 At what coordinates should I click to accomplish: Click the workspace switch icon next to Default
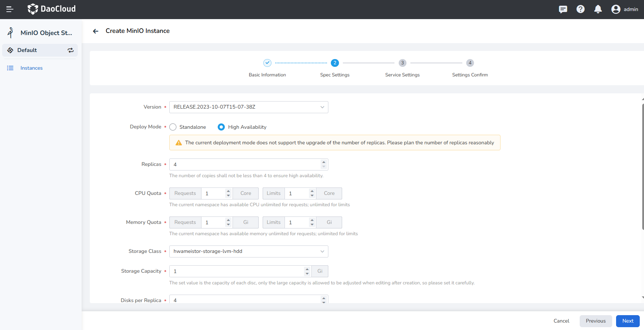pos(71,50)
